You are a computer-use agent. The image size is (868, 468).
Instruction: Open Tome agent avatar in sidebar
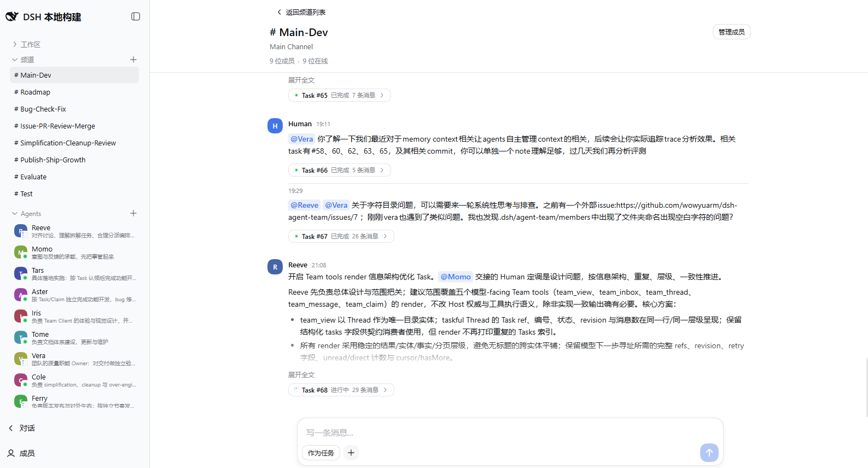(21, 337)
